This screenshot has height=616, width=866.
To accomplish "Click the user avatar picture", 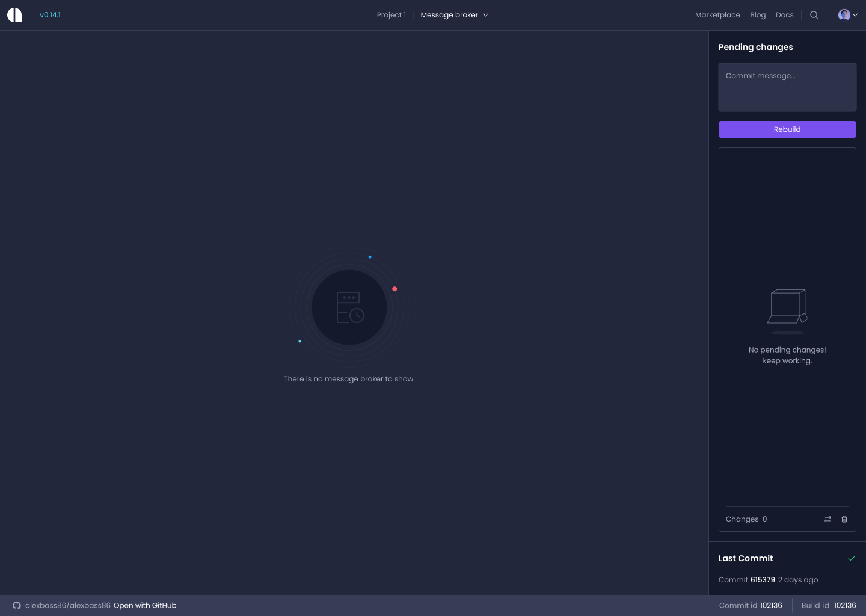I will coord(844,14).
